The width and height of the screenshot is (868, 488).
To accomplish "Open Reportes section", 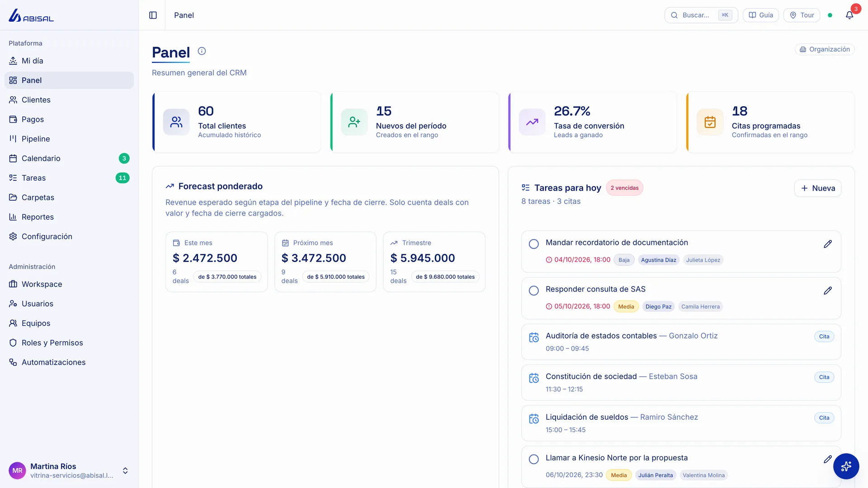I will pos(69,217).
